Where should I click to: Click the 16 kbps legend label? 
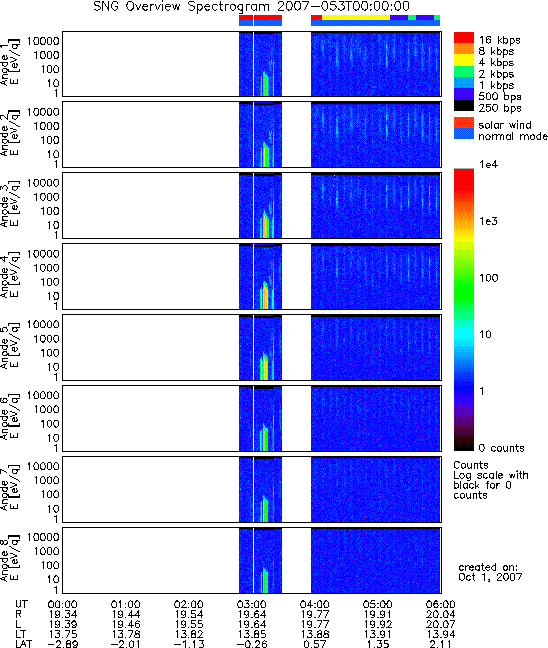coord(499,40)
